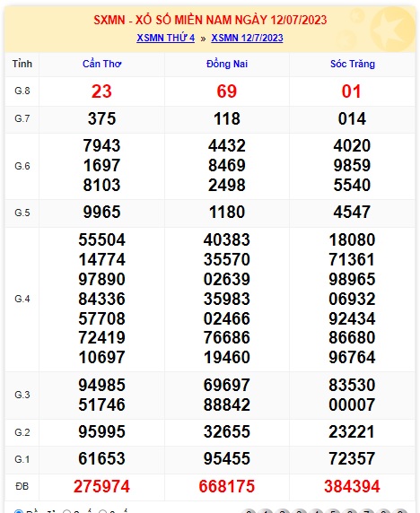
Task: Click the G.4 number 57708
Action: coord(101,318)
